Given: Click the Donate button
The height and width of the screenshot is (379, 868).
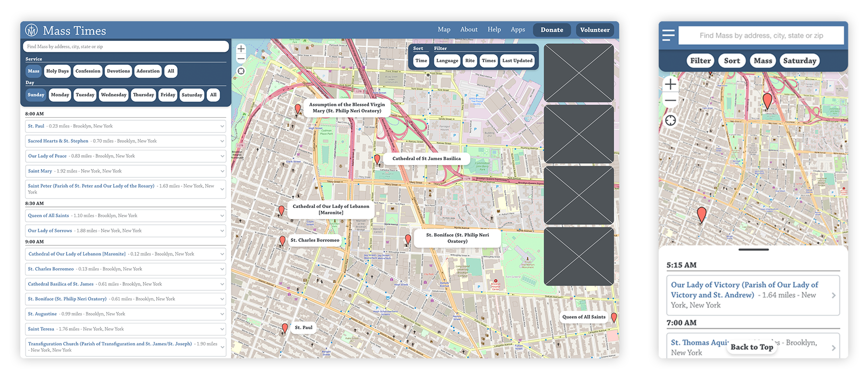Looking at the screenshot, I should [552, 30].
